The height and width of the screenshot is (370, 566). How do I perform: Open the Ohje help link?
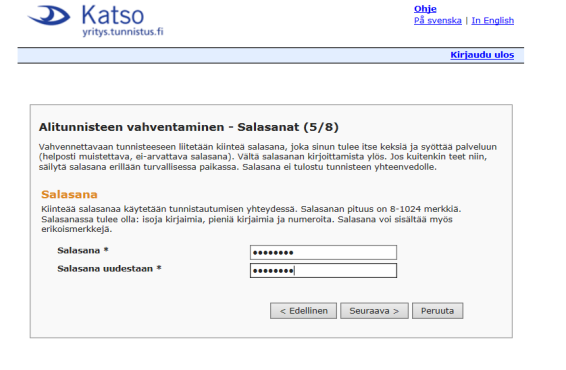coord(425,9)
